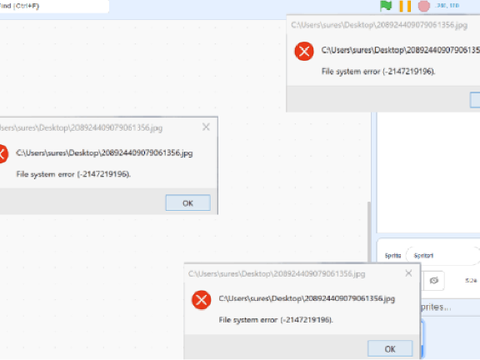This screenshot has width=480, height=360.
Task: Click OK in the middle-left error dialog
Action: pos(188,203)
